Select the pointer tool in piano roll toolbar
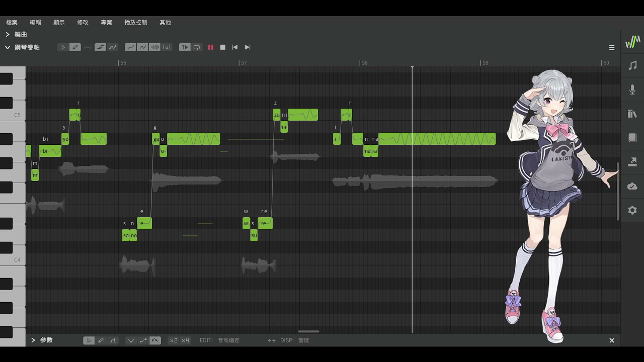Image resolution: width=644 pixels, height=362 pixels. [63, 47]
